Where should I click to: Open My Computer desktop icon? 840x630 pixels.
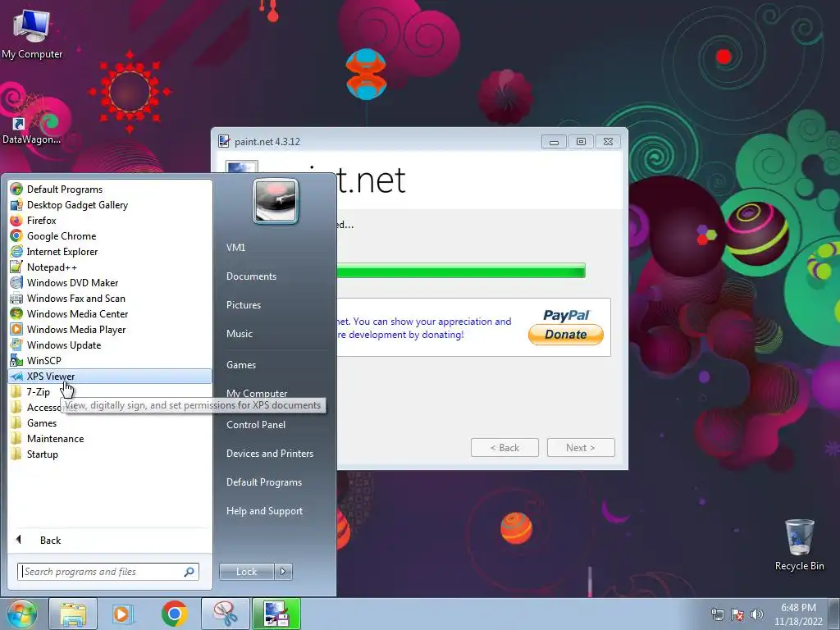click(x=32, y=34)
